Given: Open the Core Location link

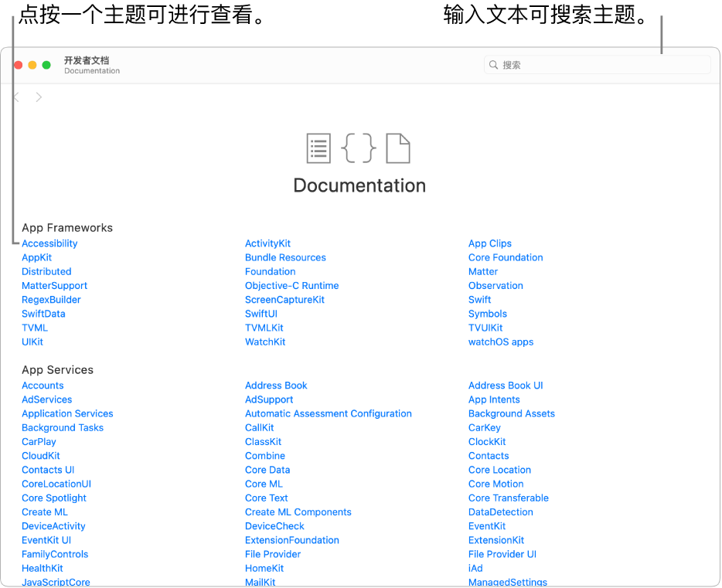Looking at the screenshot, I should coord(499,470).
